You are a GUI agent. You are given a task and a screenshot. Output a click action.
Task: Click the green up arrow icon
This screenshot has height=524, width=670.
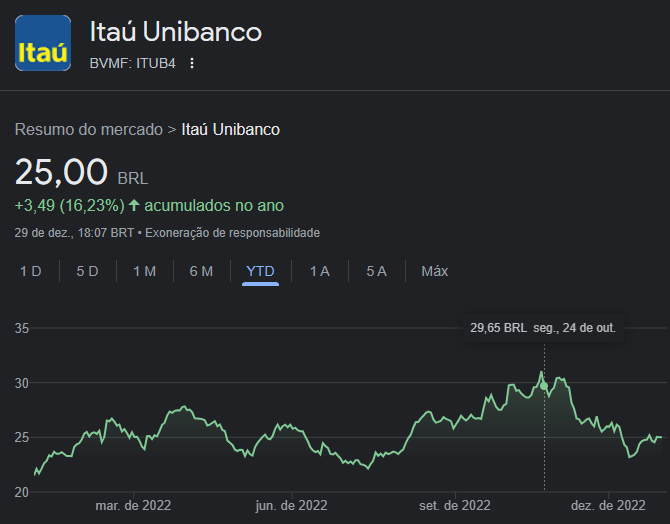point(134,205)
